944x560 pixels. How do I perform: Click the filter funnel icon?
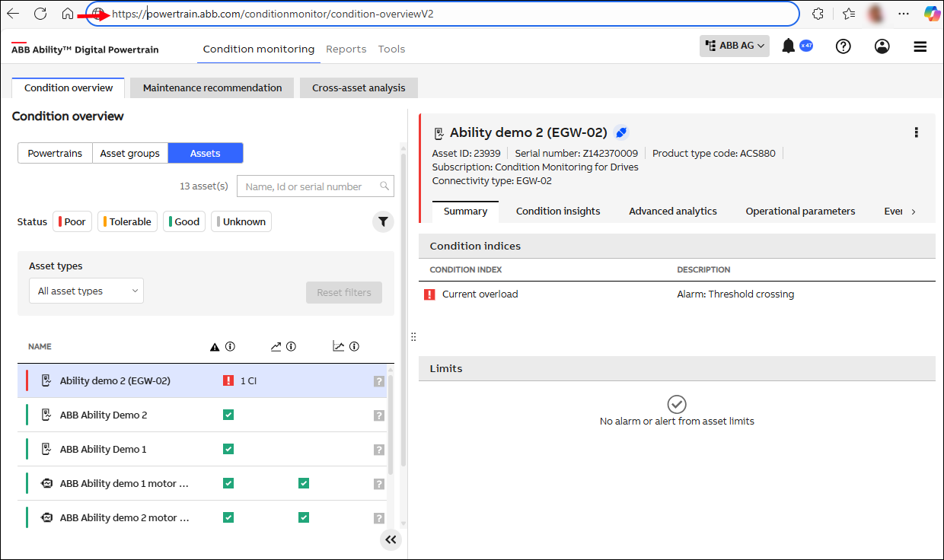click(x=383, y=221)
